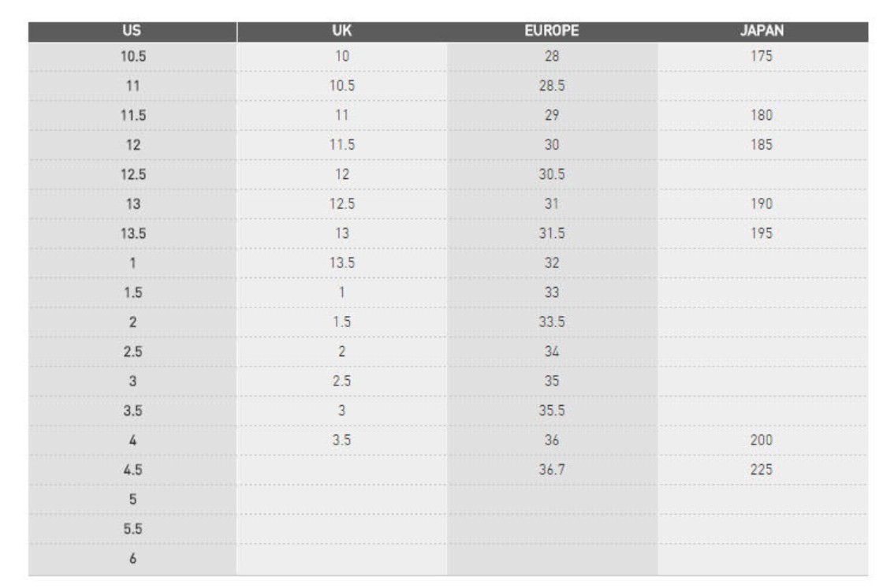Select US size 2.5 cell
This screenshot has height=588, width=883.
click(132, 352)
